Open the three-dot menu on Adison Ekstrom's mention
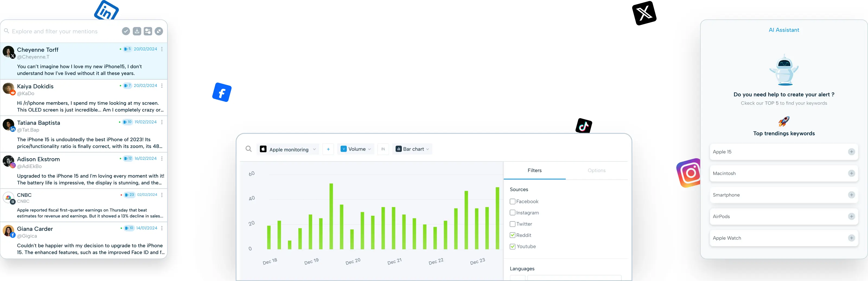 pos(162,159)
